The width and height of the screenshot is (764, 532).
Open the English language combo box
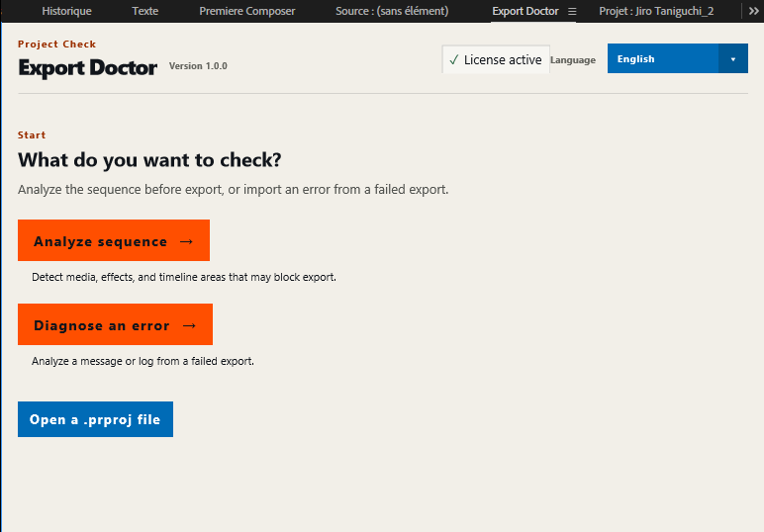[677, 58]
